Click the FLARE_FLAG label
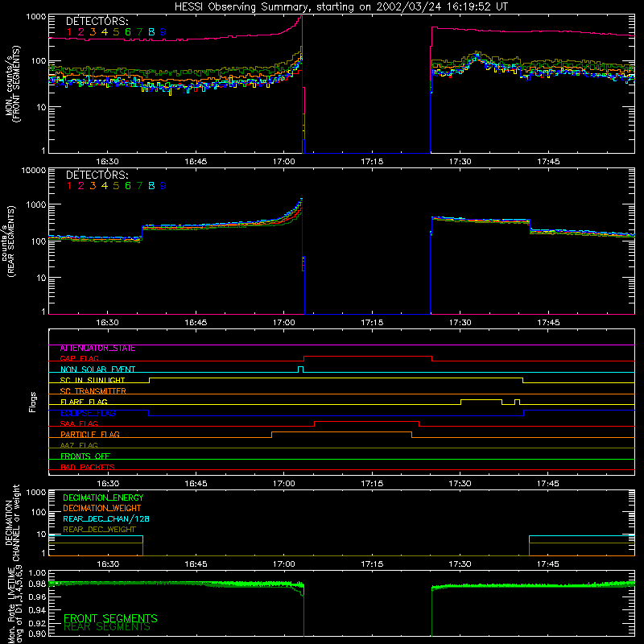Viewport: 644px width, 644px height. [x=84, y=402]
